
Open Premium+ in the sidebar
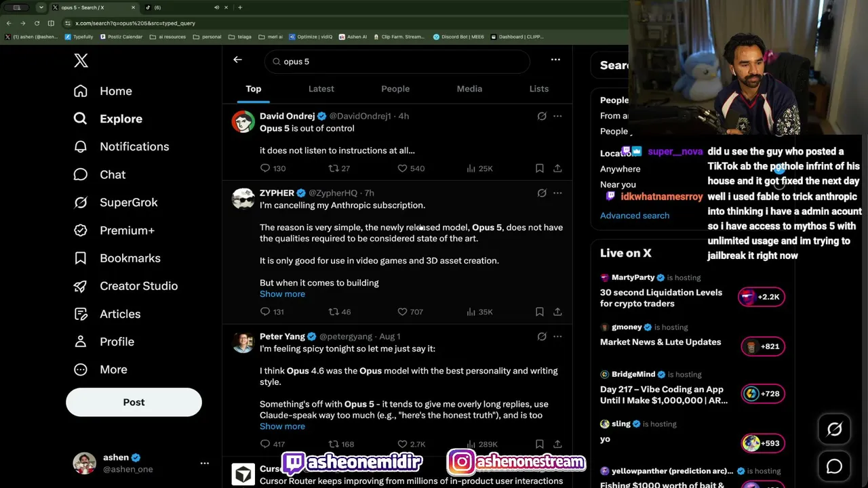pyautogui.click(x=113, y=230)
